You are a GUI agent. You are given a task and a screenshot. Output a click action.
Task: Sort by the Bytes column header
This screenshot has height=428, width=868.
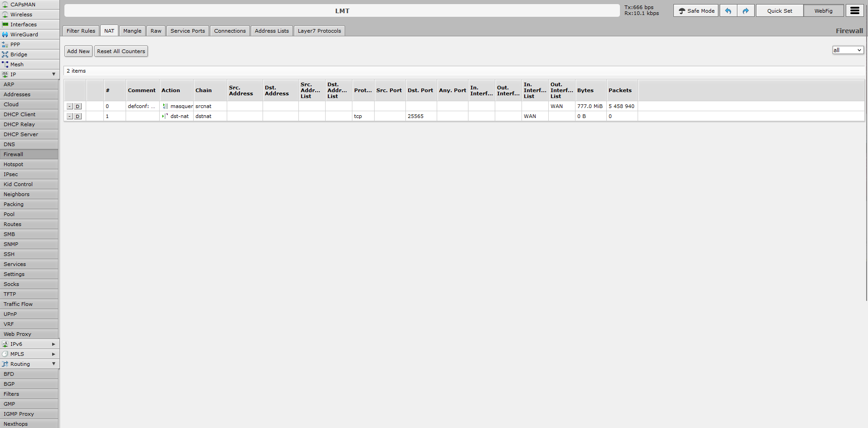coord(591,90)
